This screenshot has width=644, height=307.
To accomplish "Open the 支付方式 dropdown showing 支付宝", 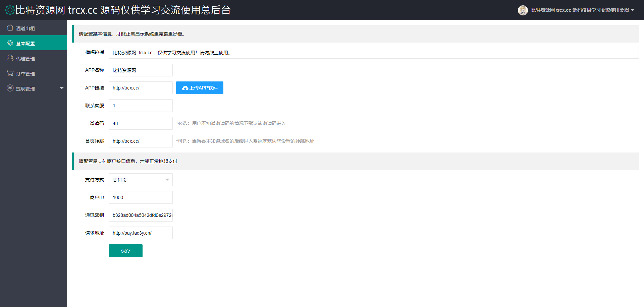I will pyautogui.click(x=141, y=180).
